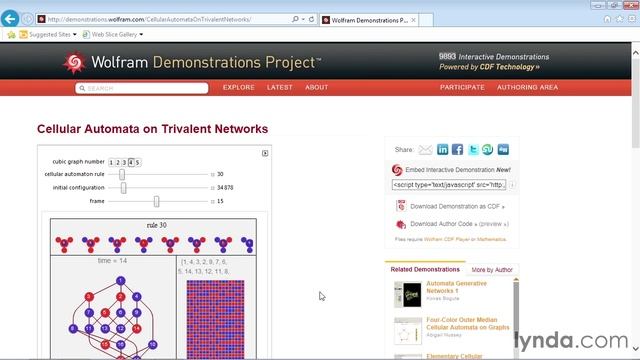640x360 pixels.
Task: Select cubic graph number 3
Action: coord(124,162)
